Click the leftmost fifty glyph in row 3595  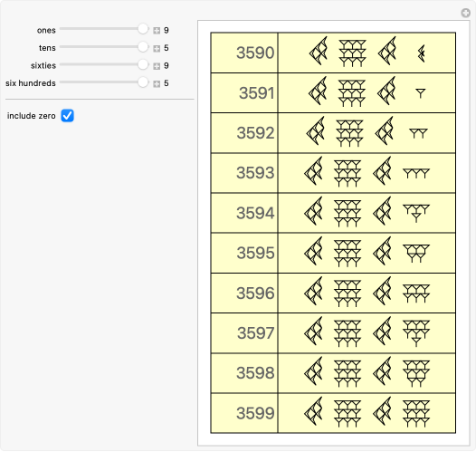pos(313,252)
